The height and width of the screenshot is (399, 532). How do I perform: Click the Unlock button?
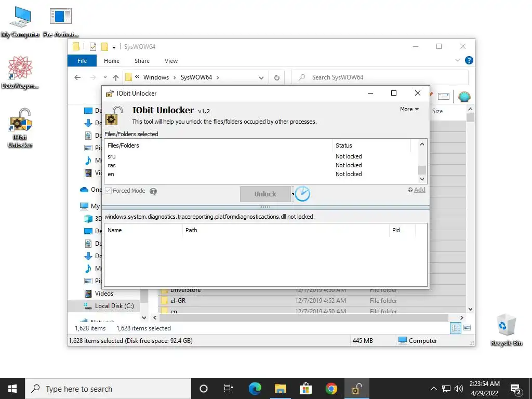265,194
